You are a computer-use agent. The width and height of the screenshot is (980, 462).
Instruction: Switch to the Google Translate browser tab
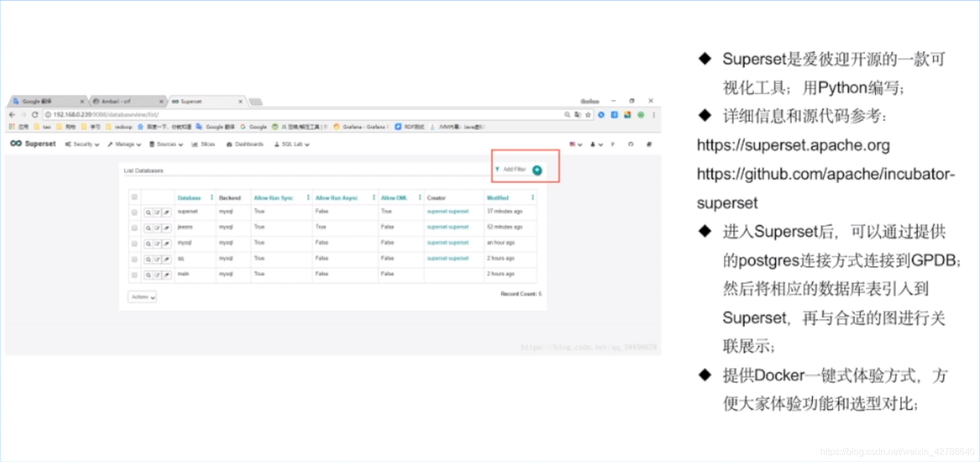coord(47,101)
